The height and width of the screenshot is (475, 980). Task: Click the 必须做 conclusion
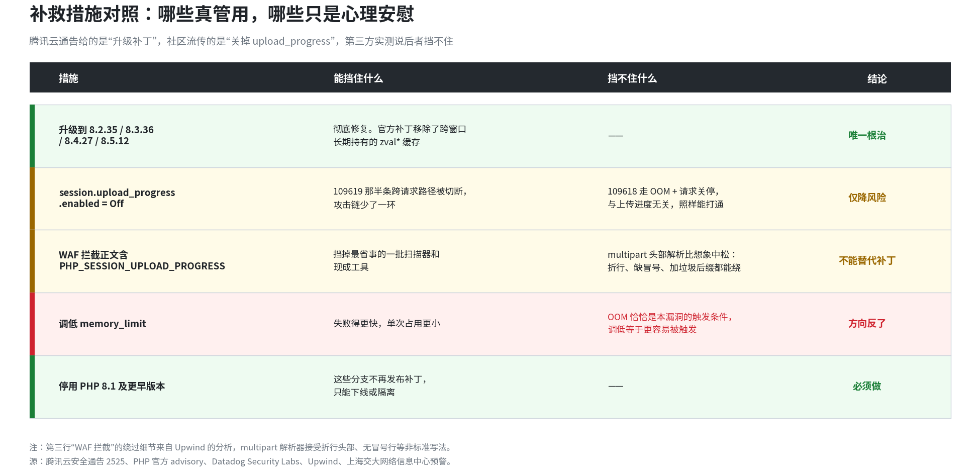(867, 386)
